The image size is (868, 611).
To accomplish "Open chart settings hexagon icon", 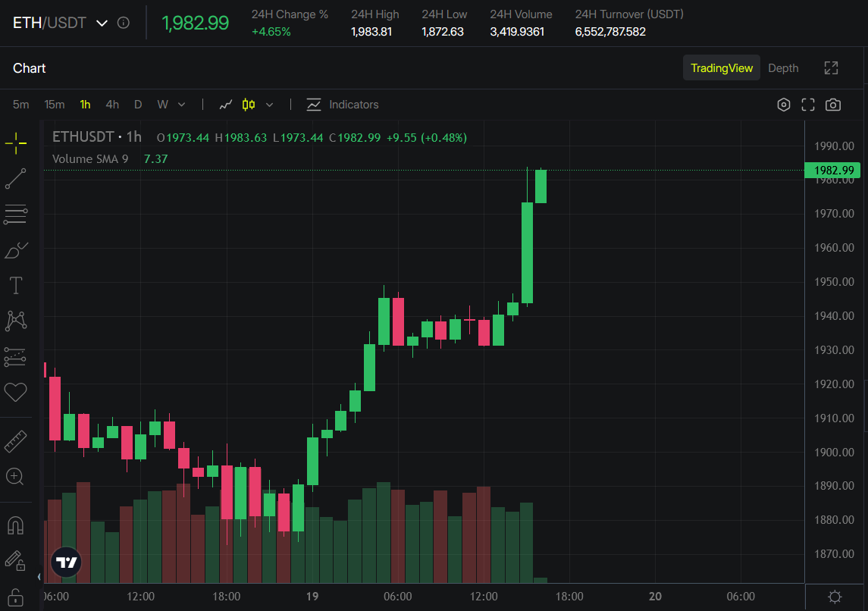I will pyautogui.click(x=783, y=105).
